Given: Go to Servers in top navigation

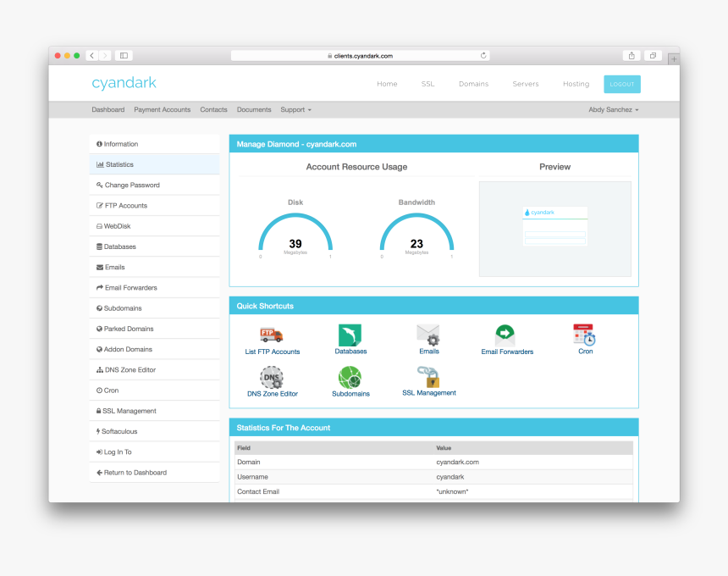Looking at the screenshot, I should click(526, 84).
